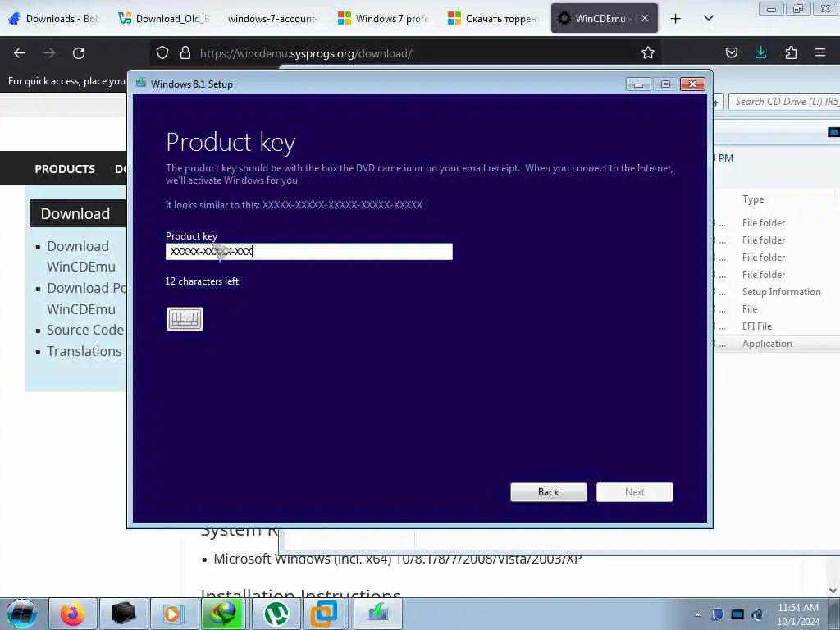840x630 pixels.
Task: Select the EFI File row in Explorer
Action: (x=757, y=326)
